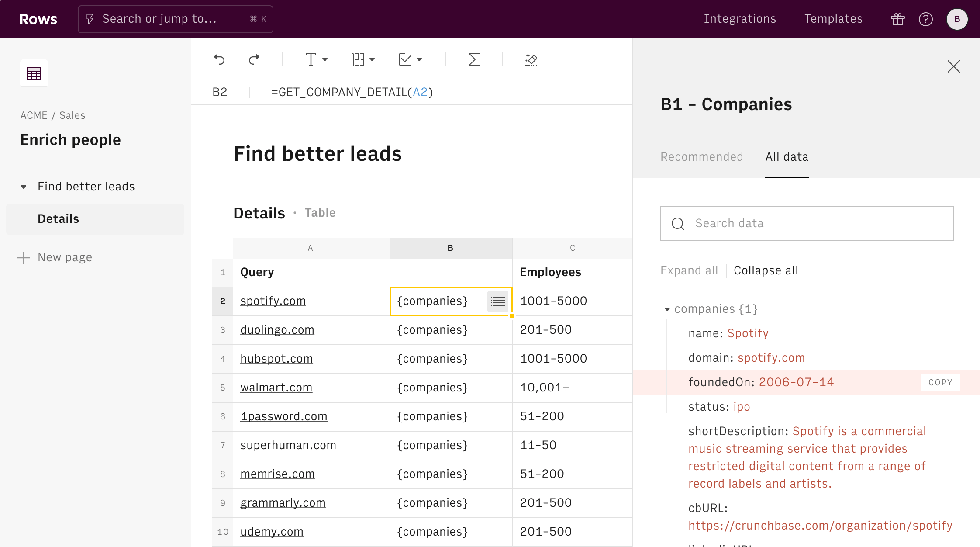This screenshot has width=980, height=547.
Task: Collapse the companies {1} node
Action: pos(667,309)
